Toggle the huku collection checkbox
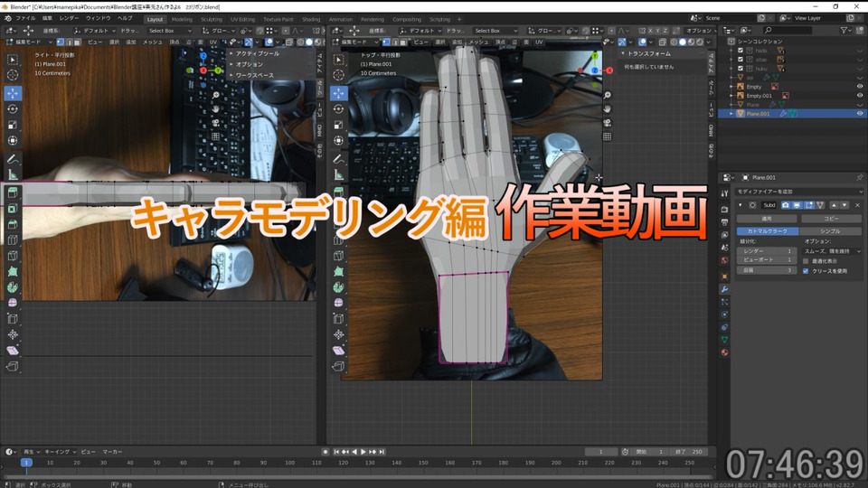The width and height of the screenshot is (868, 488). pos(741,69)
